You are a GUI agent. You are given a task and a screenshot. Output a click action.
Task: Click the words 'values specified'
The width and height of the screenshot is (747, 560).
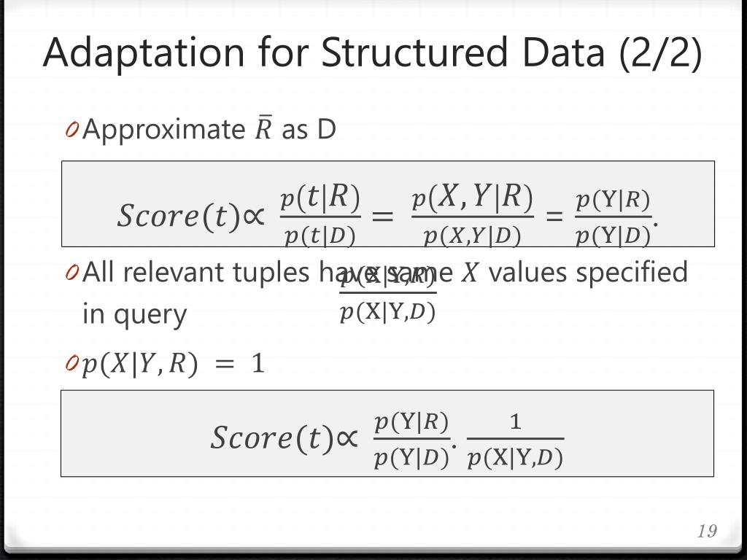click(x=588, y=273)
